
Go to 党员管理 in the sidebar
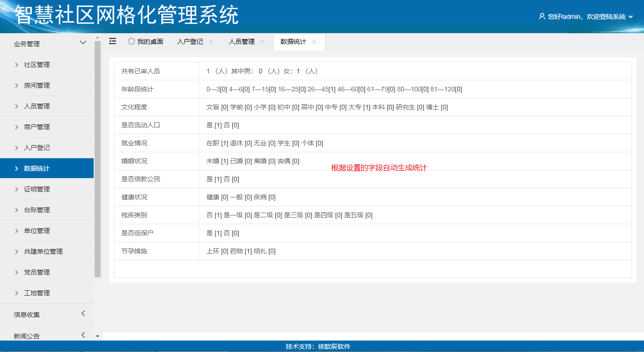[x=37, y=272]
